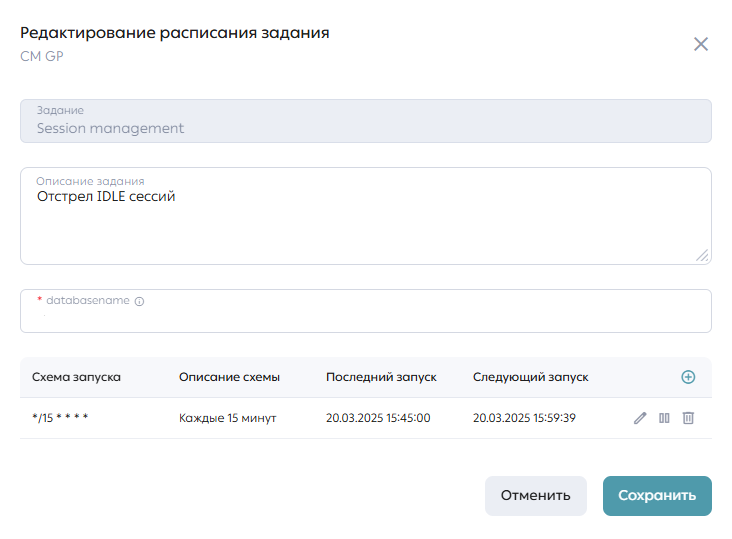Grab the textarea resize handle
Image resolution: width=732 pixels, height=539 pixels.
click(702, 255)
